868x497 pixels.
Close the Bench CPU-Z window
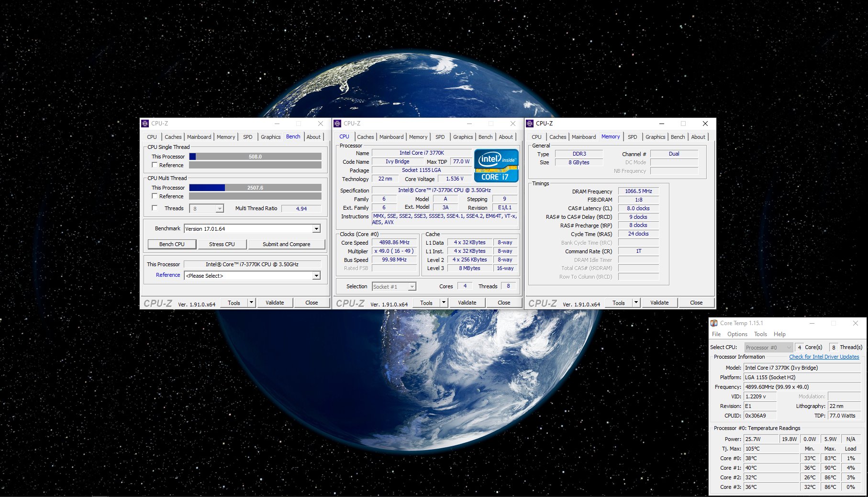pyautogui.click(x=321, y=124)
